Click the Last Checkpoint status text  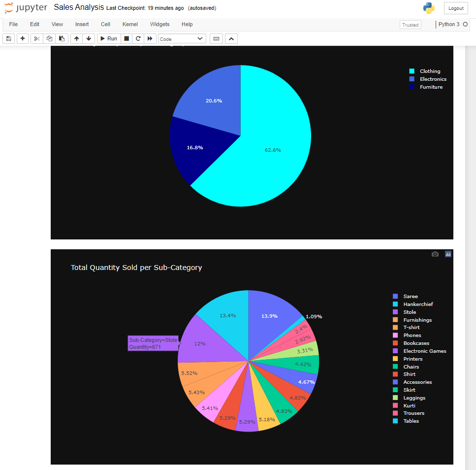[145, 8]
